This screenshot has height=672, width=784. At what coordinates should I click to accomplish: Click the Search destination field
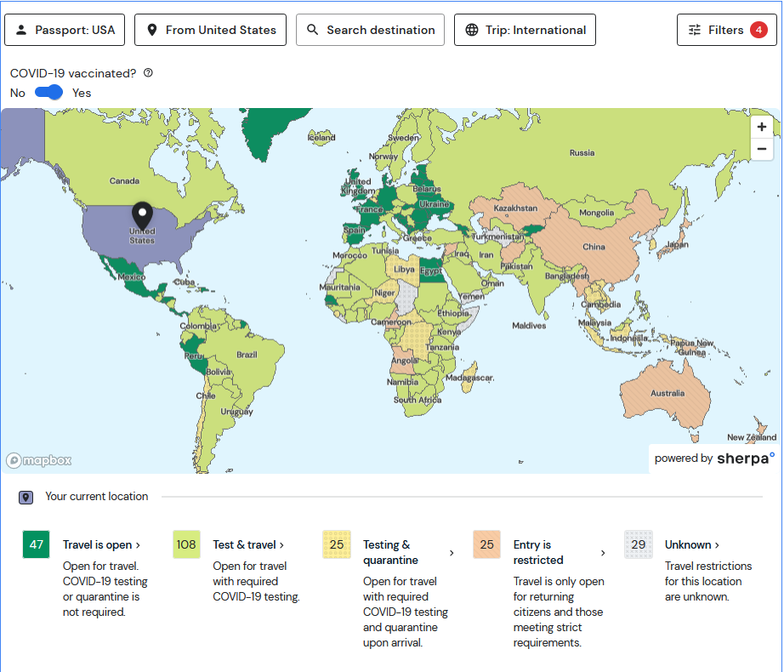(370, 30)
